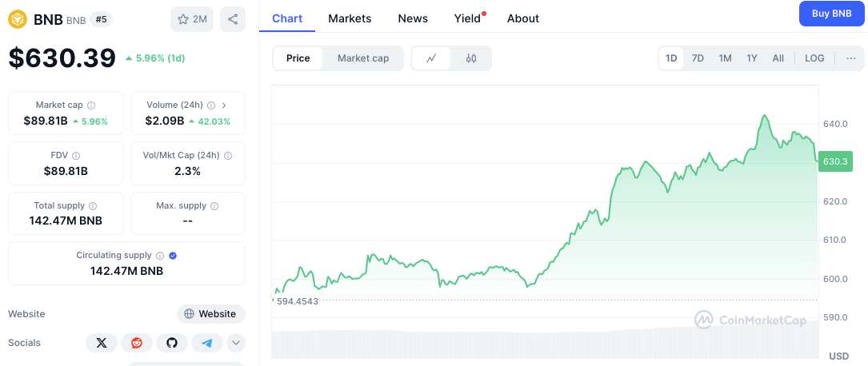Viewport: 868px width, 366px height.
Task: Switch to the News tab
Action: point(413,18)
